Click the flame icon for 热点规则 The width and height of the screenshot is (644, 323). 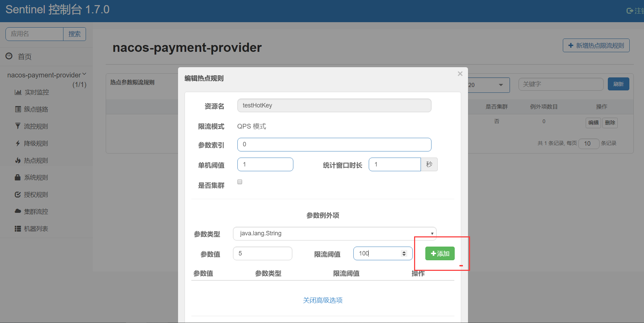pos(18,160)
